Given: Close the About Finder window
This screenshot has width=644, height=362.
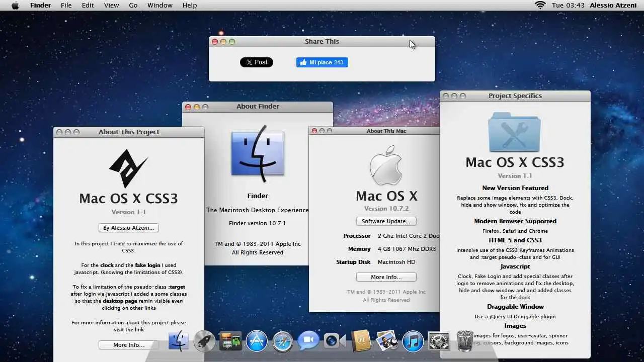Looking at the screenshot, I should (x=188, y=107).
